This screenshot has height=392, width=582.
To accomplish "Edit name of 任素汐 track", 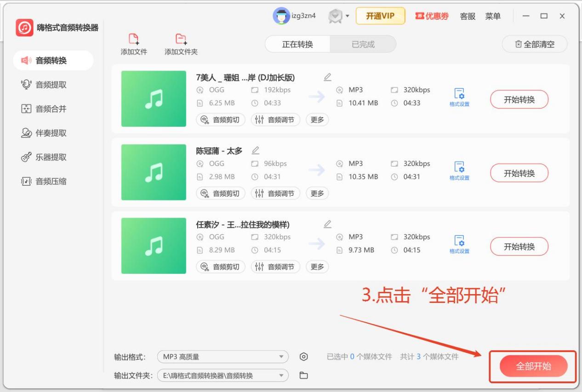I will (x=327, y=224).
